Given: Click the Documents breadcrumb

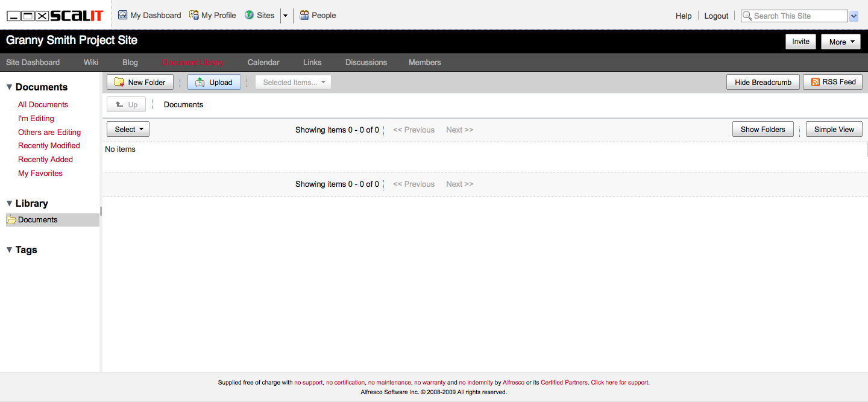Looking at the screenshot, I should tap(183, 104).
